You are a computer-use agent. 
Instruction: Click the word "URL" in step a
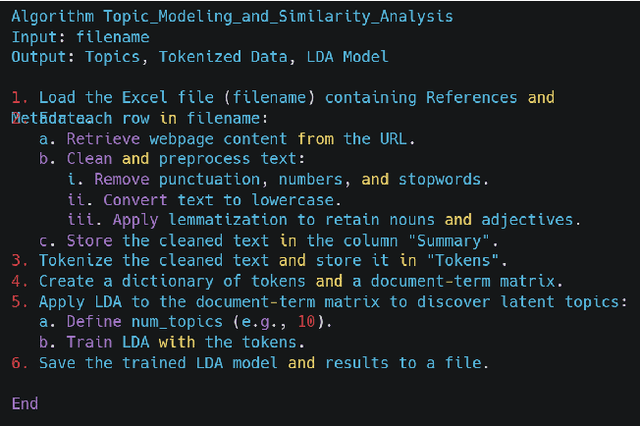point(398,139)
